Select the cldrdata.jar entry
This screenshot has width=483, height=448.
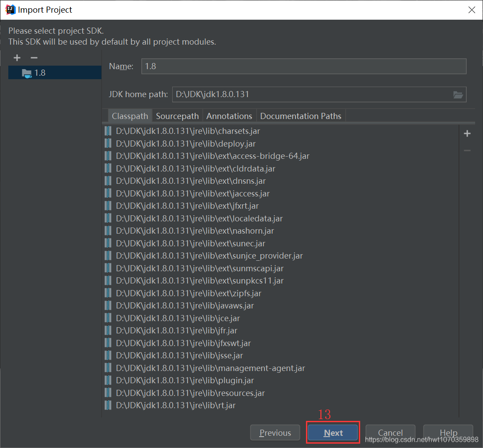tap(281, 168)
